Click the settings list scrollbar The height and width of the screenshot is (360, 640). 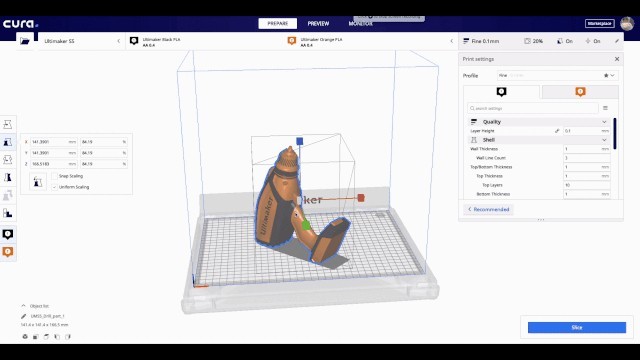point(615,134)
